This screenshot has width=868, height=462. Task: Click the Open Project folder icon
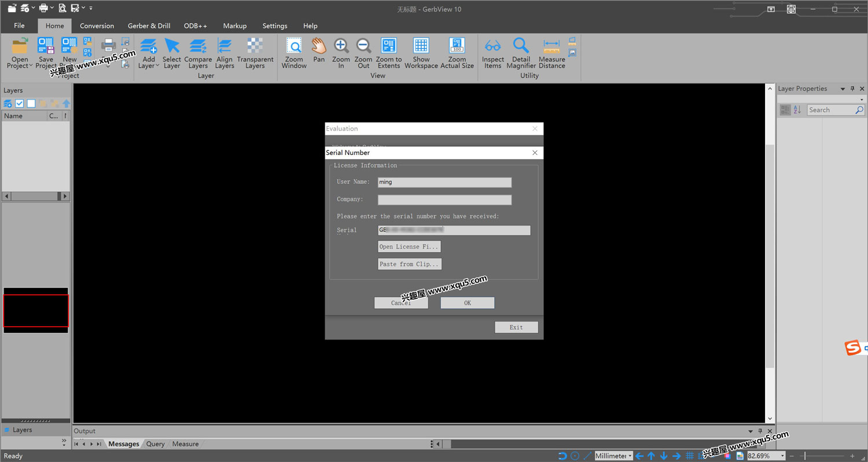[x=20, y=46]
